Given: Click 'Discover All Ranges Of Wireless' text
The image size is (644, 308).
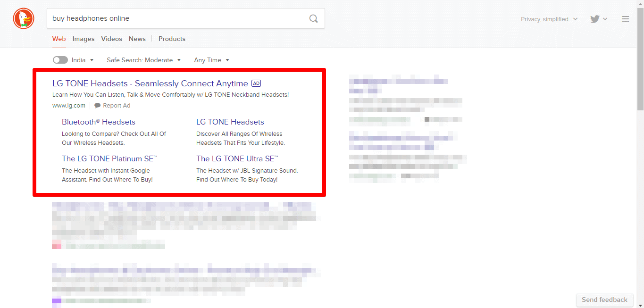Looking at the screenshot, I should pyautogui.click(x=239, y=134).
